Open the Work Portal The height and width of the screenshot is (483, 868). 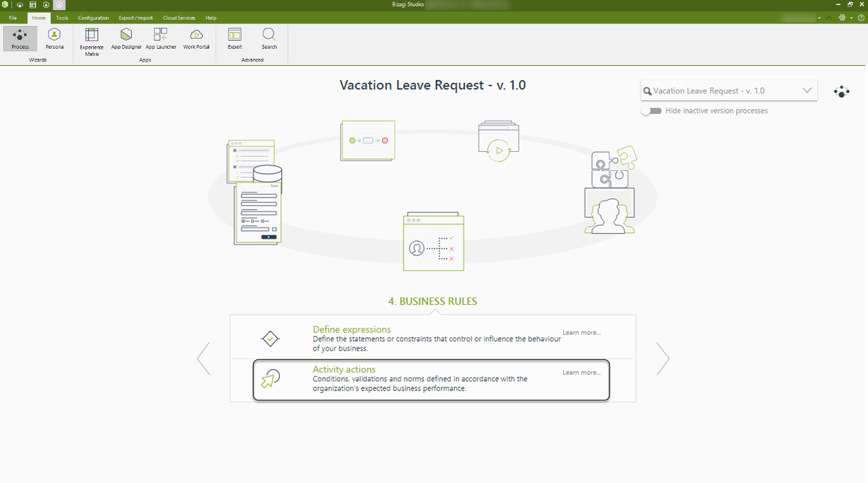tap(196, 39)
